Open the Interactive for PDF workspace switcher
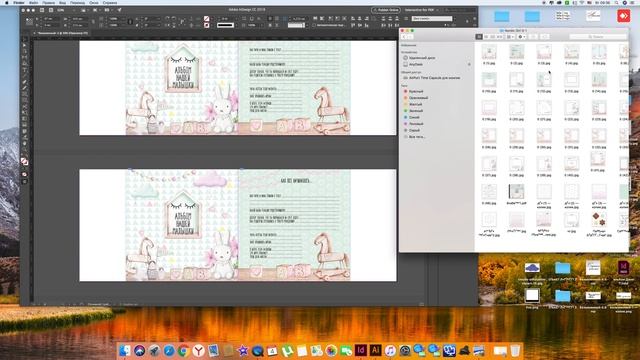 pos(422,10)
